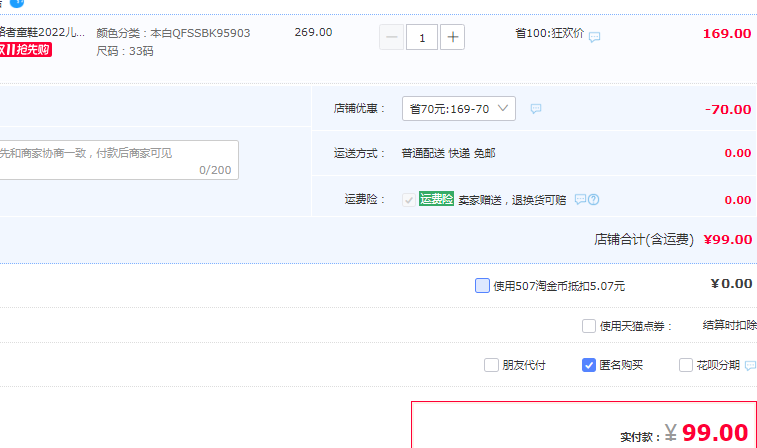Viewport: 757px width, 448px height.
Task: Check the 使用天猫点券 checkbox
Action: pyautogui.click(x=589, y=326)
